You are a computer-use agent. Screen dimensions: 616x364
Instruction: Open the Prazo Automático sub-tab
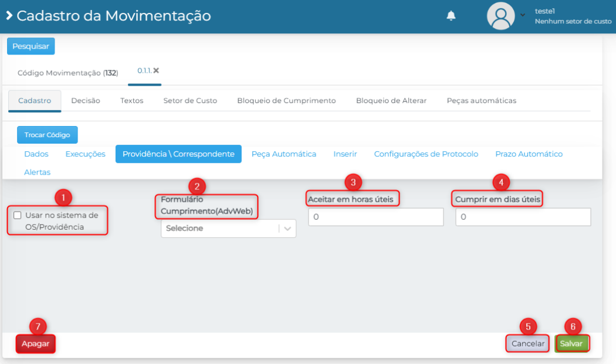529,154
